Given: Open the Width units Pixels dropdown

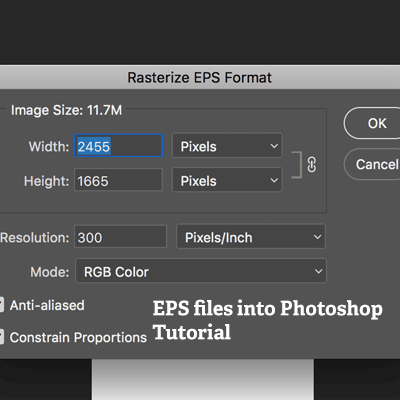Looking at the screenshot, I should pyautogui.click(x=227, y=146).
